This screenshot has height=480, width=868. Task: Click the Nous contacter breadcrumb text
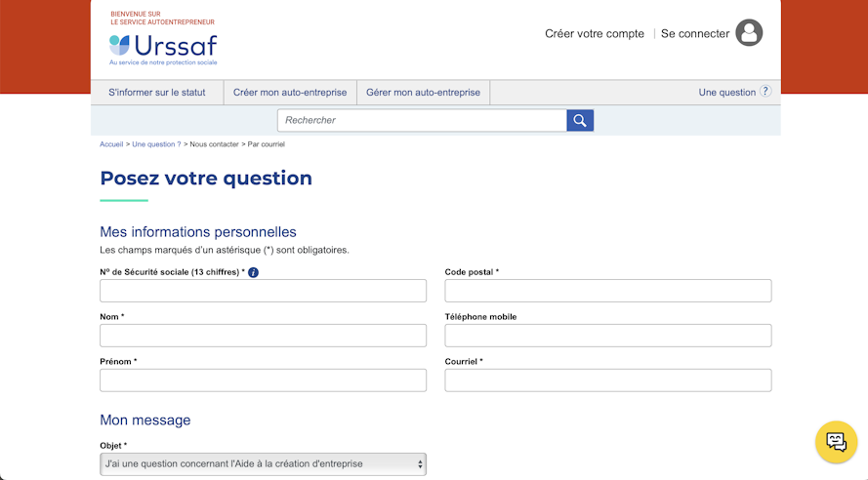214,144
